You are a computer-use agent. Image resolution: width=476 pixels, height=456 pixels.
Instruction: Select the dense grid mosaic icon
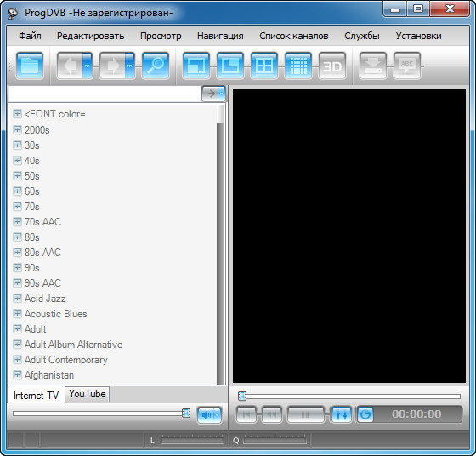298,66
